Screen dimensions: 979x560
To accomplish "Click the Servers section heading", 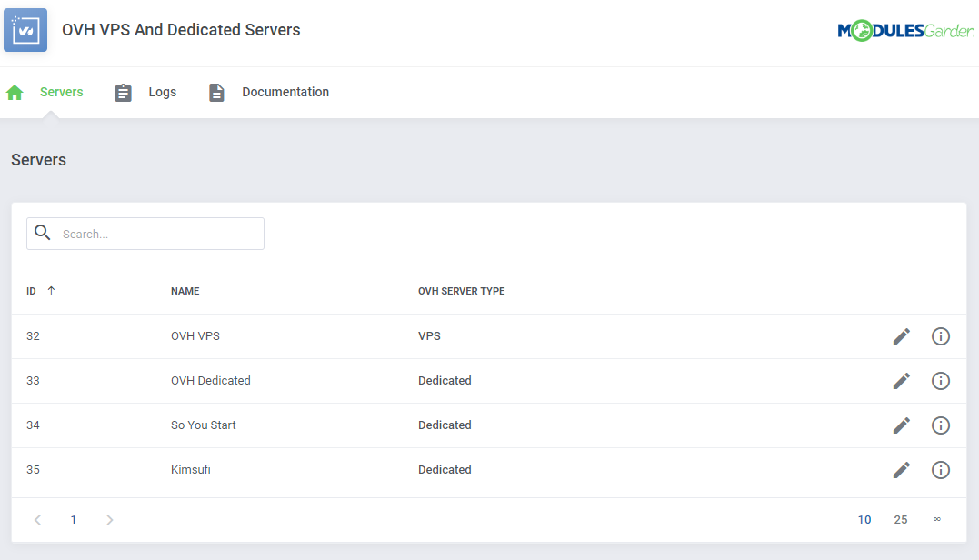I will (x=39, y=160).
